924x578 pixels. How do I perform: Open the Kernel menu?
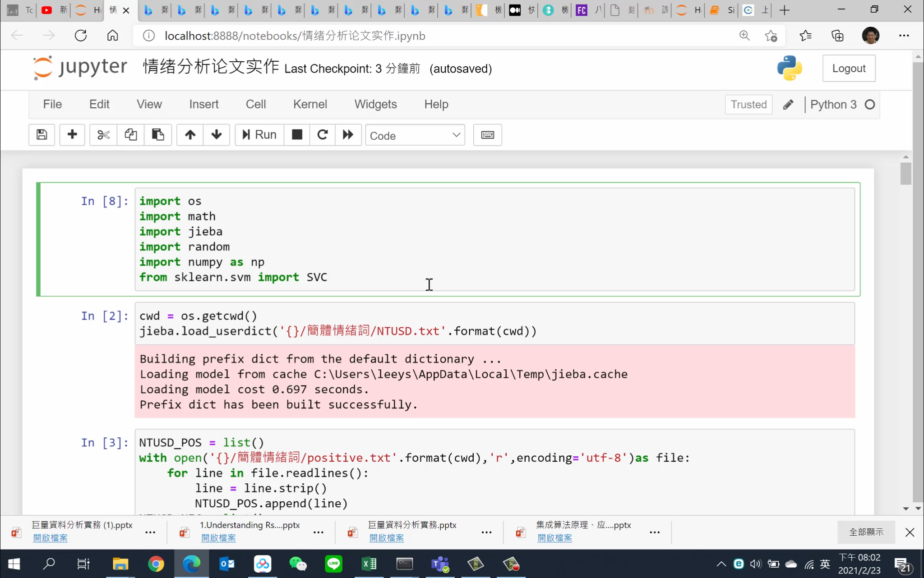(310, 104)
